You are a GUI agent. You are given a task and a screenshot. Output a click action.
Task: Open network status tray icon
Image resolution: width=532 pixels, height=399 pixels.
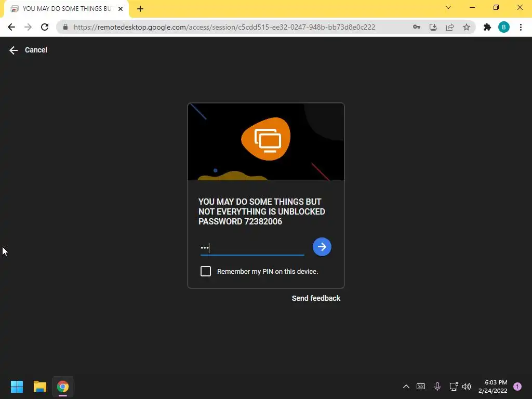point(454,387)
